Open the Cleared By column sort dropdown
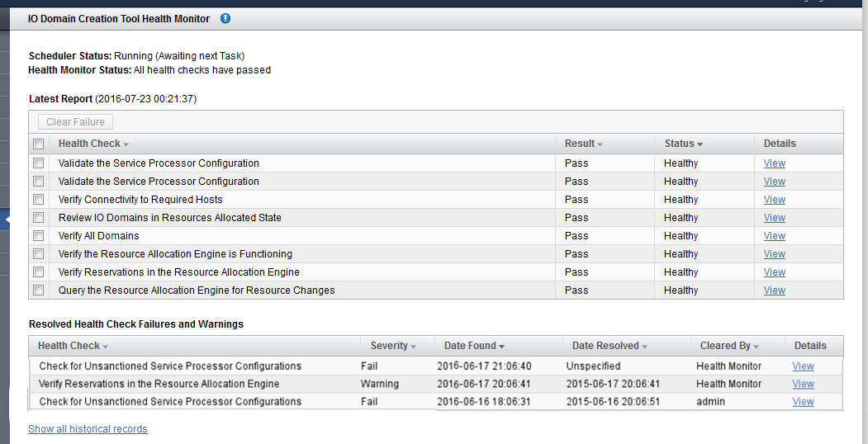Viewport: 868px width, 444px height. 757,347
